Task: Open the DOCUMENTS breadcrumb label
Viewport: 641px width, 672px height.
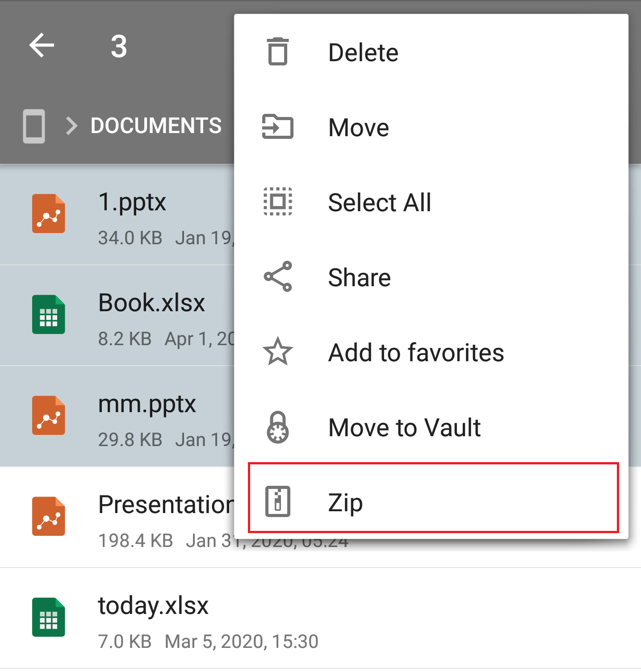Action: point(156,125)
